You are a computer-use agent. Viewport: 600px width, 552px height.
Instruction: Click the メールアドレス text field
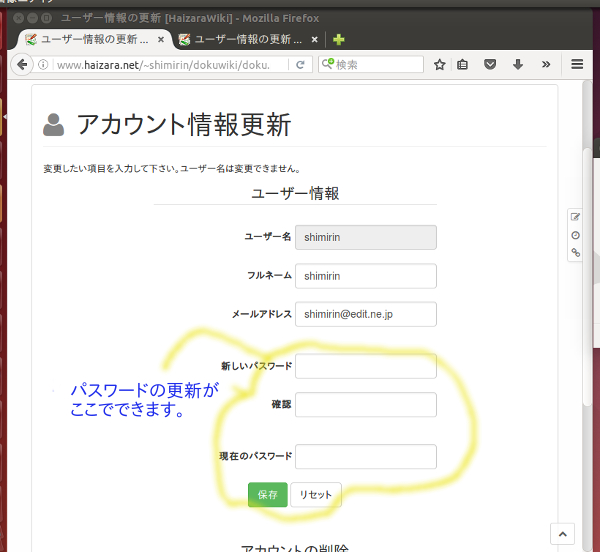(x=366, y=314)
